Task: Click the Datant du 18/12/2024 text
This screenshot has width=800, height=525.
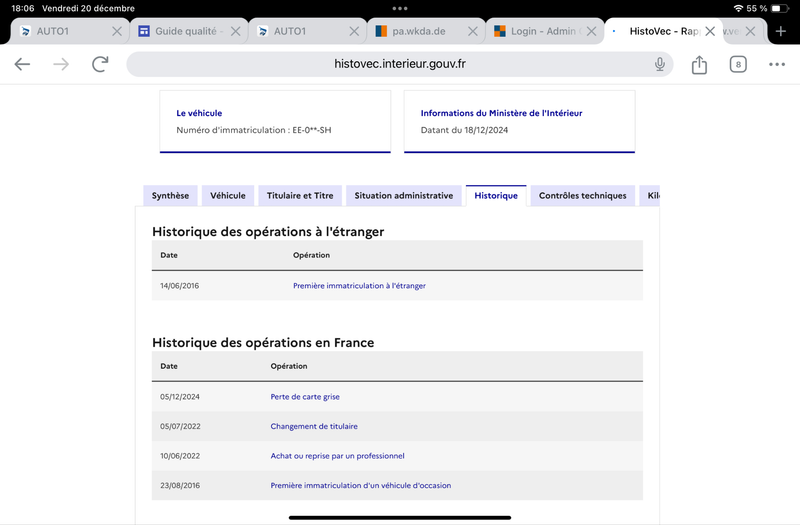Action: click(464, 130)
